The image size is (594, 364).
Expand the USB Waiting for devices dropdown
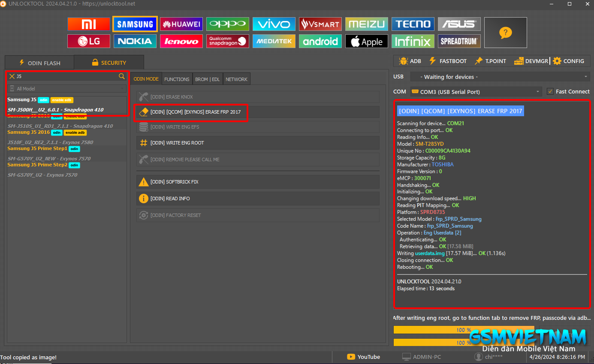tap(500, 77)
